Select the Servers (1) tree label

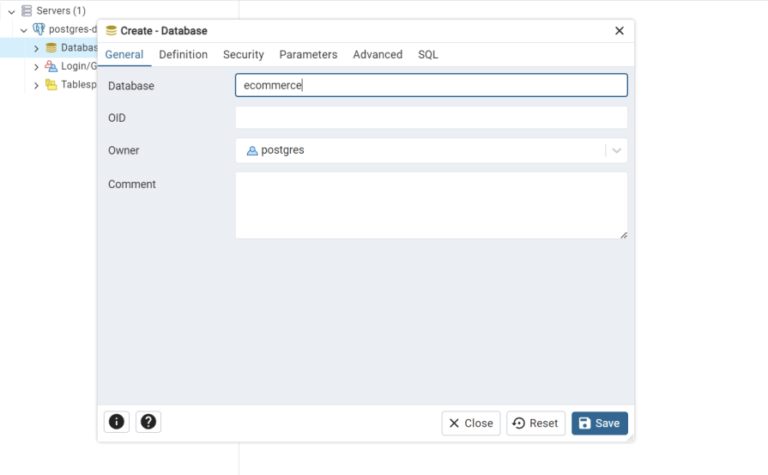61,11
